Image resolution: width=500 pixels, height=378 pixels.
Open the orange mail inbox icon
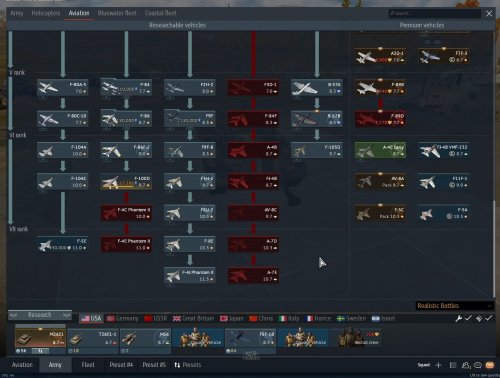click(x=490, y=365)
